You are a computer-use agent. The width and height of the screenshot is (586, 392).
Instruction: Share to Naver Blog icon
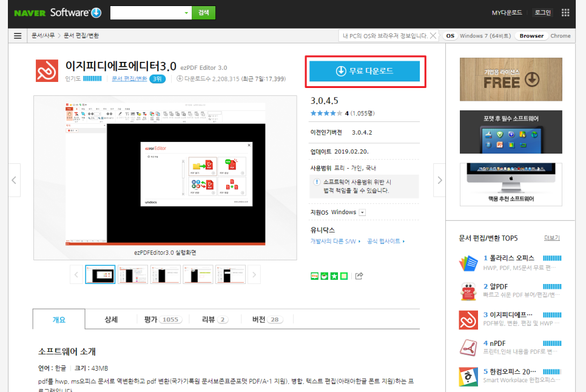[x=314, y=276]
